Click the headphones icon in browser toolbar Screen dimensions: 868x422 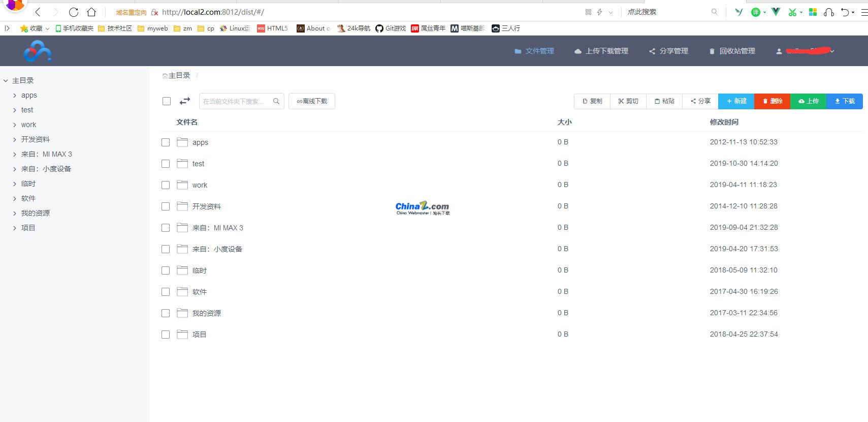tap(829, 12)
